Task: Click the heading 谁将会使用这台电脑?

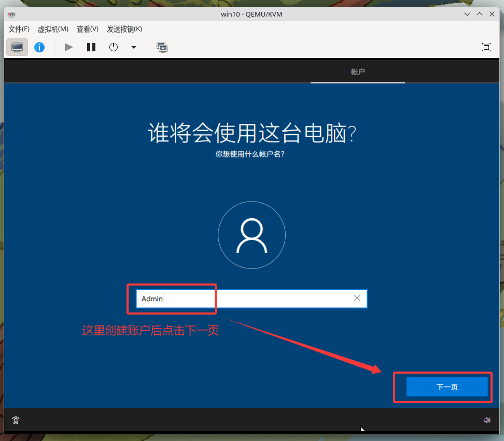Action: click(x=252, y=133)
